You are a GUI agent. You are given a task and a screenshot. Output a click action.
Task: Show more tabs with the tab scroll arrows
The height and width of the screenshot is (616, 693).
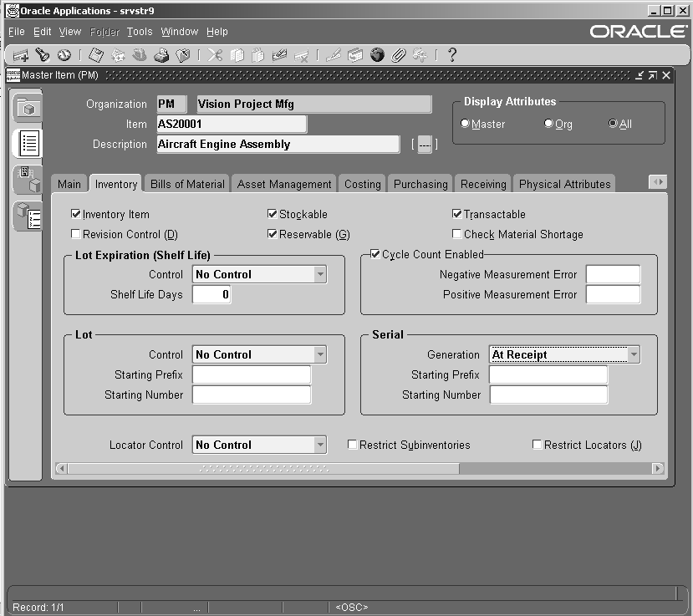(x=658, y=181)
